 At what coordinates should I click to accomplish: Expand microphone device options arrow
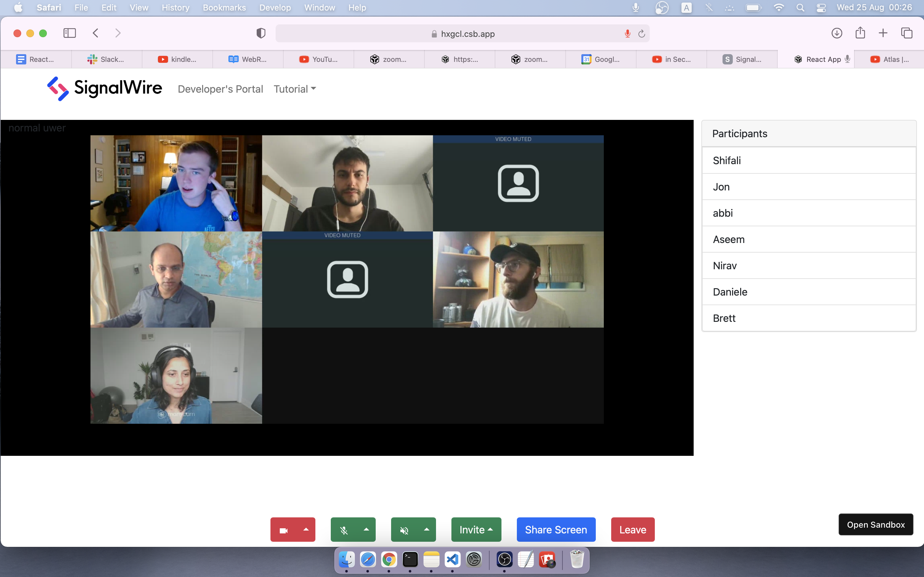click(x=366, y=530)
